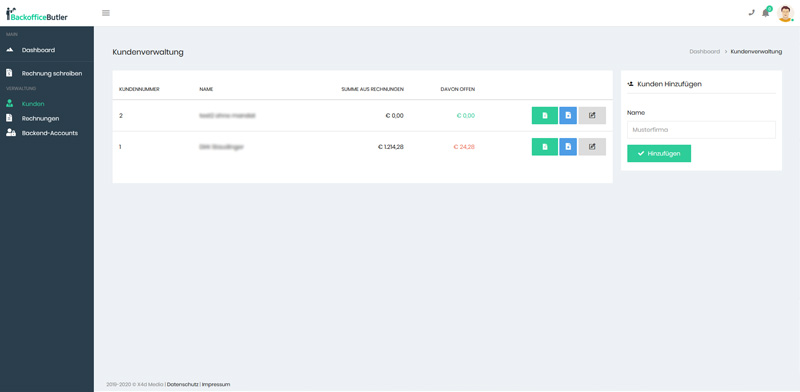Open the Datenschutz footer link
This screenshot has height=392, width=800.
(x=183, y=384)
